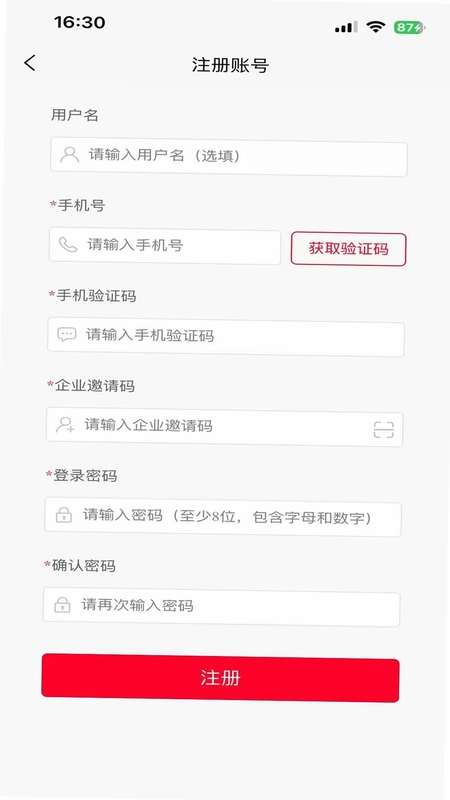Tap the 注册账号 page title
Screen dimensions: 450x800
230,65
